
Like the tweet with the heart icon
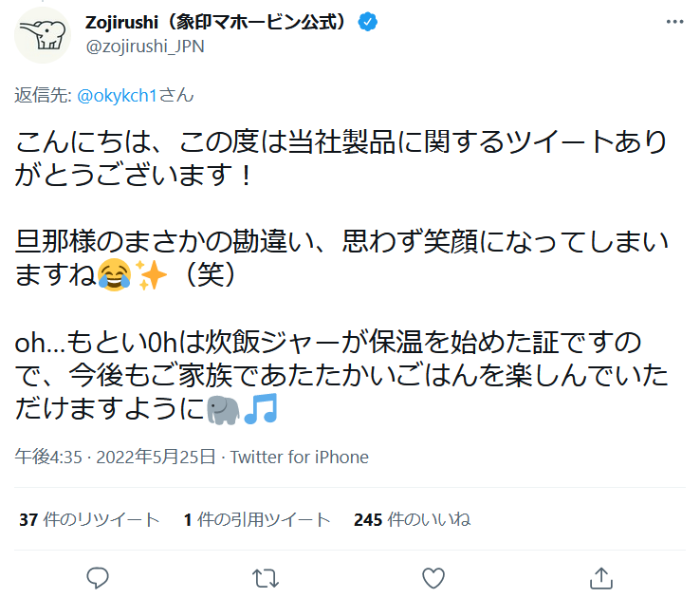(x=433, y=576)
